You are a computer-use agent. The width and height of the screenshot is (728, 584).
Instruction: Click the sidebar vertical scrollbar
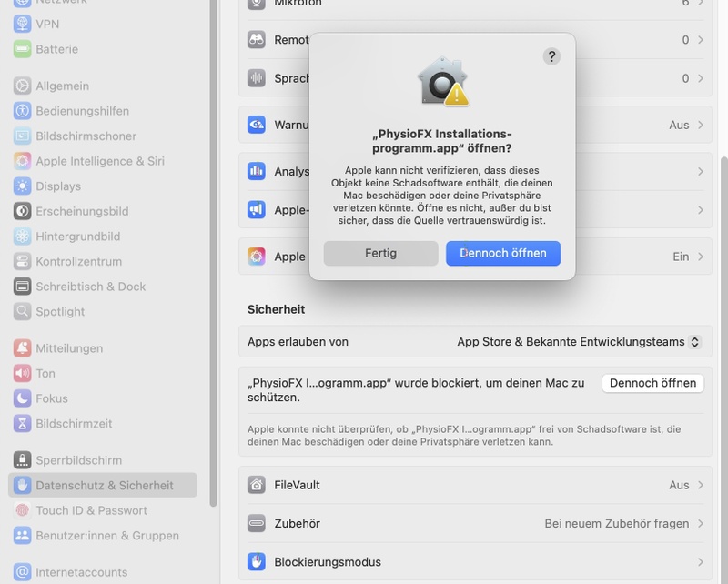coord(213,251)
